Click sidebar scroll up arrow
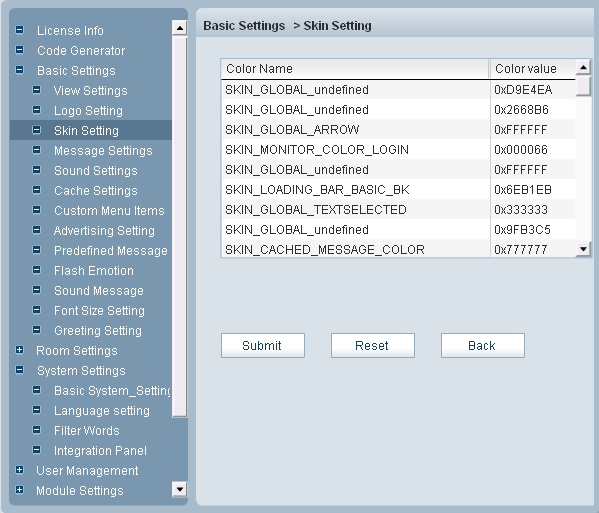Image resolution: width=599 pixels, height=513 pixels. pyautogui.click(x=180, y=28)
